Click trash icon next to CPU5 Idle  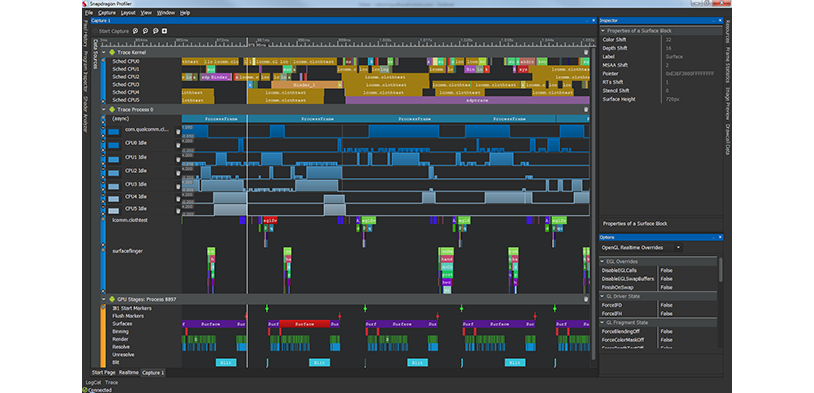click(178, 211)
